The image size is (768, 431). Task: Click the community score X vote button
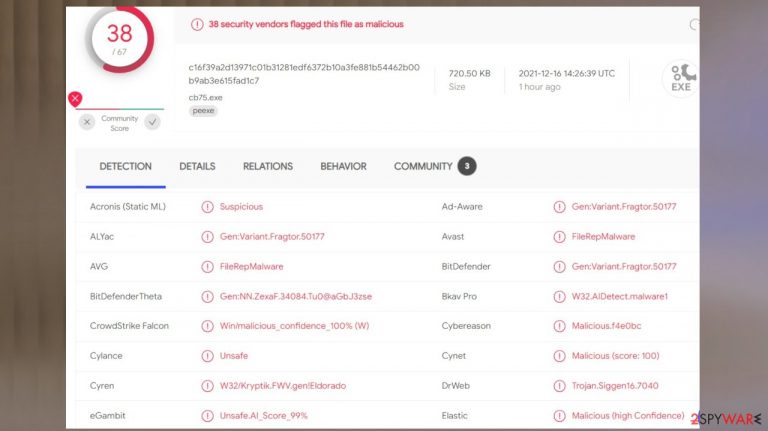point(87,122)
